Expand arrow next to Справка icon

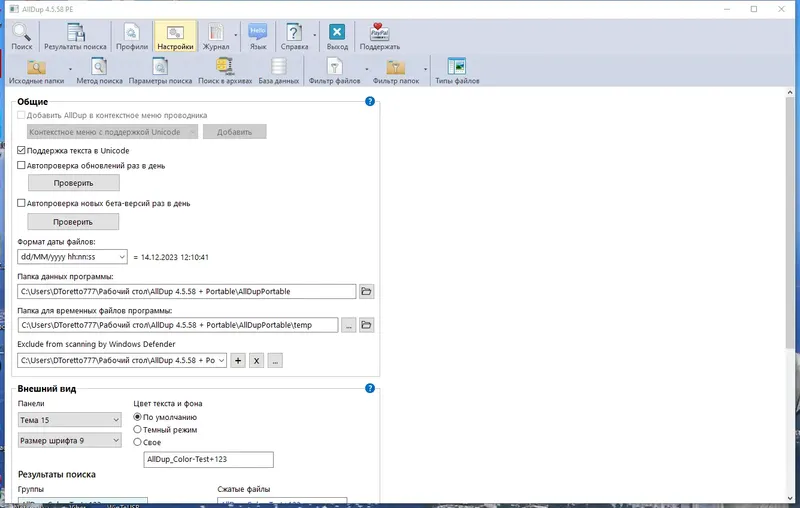(x=314, y=36)
